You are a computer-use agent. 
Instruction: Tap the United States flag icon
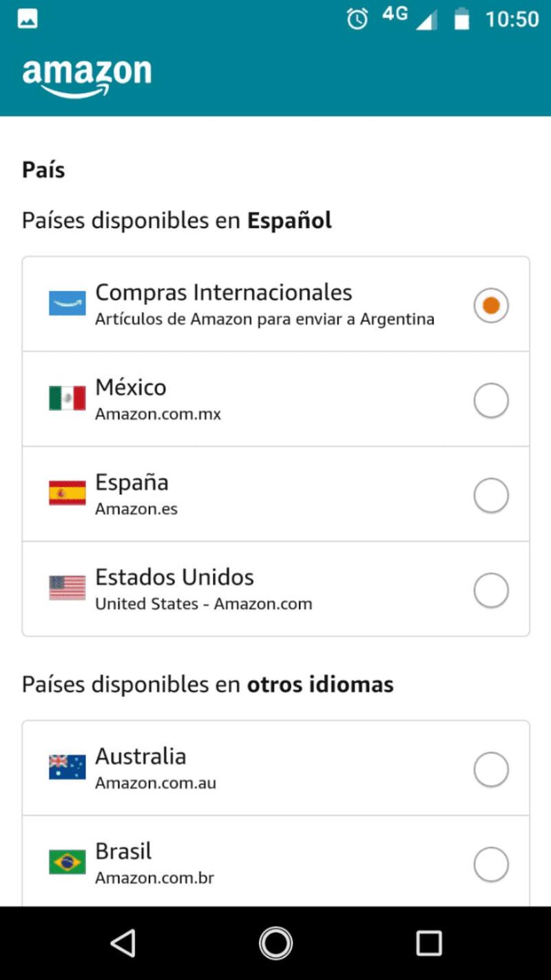tap(67, 588)
